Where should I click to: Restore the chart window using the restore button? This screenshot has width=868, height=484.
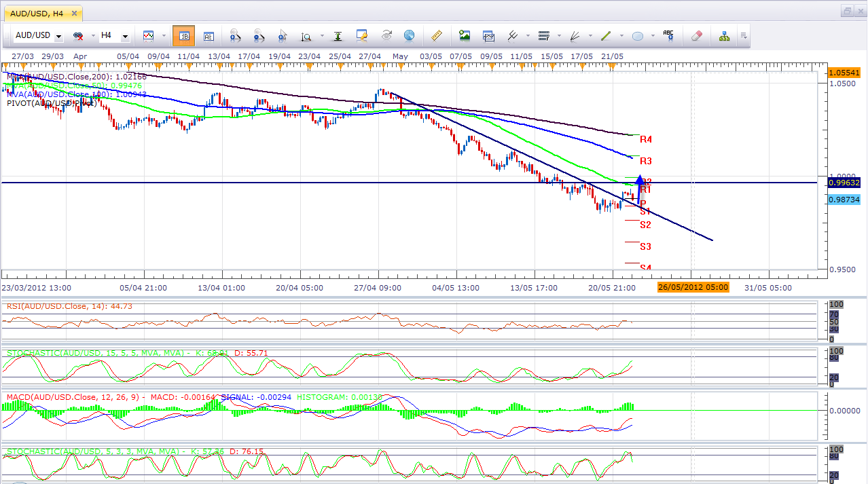point(847,11)
